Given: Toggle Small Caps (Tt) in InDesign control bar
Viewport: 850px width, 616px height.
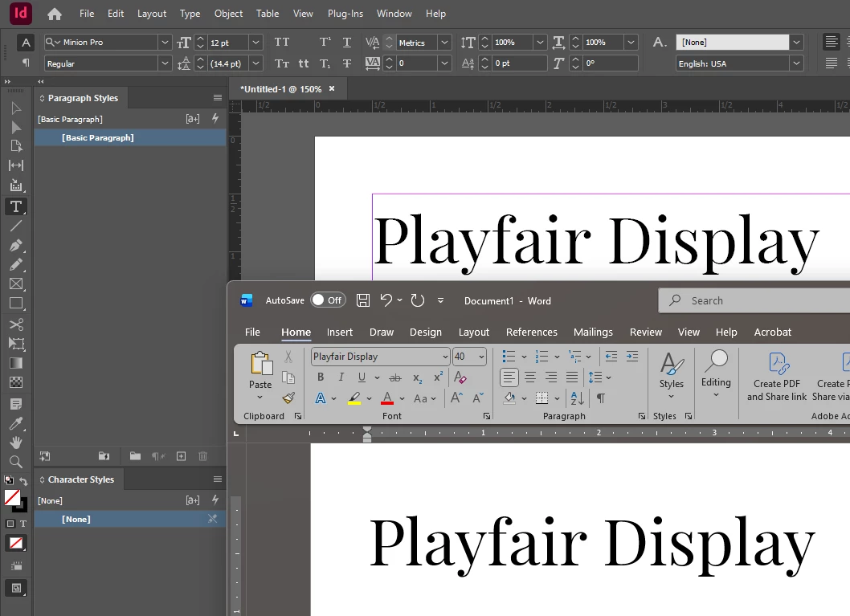Looking at the screenshot, I should click(282, 63).
